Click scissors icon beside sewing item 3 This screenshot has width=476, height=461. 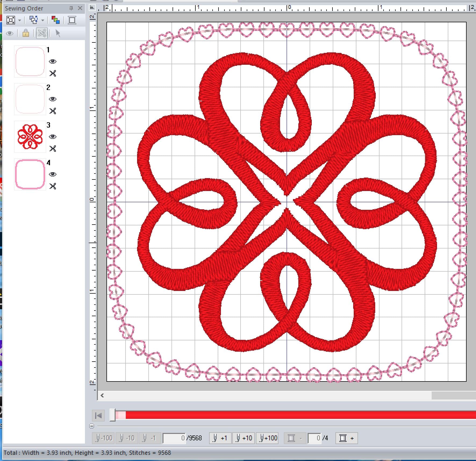tap(53, 149)
